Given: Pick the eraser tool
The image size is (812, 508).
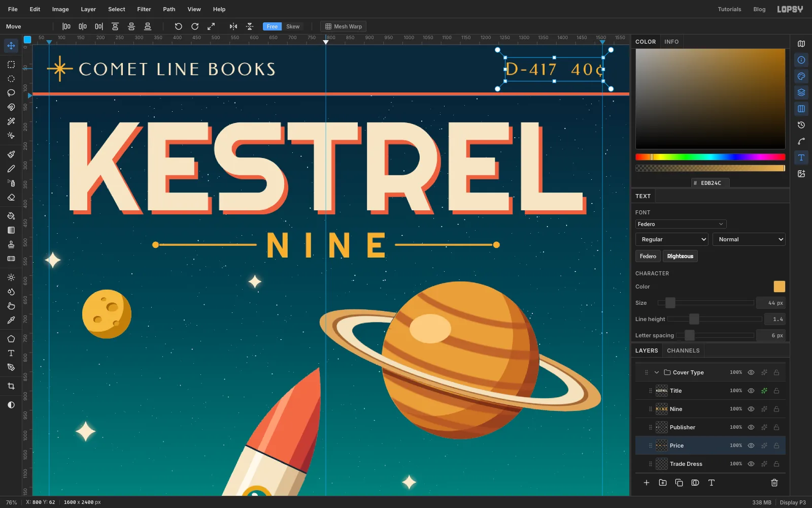Looking at the screenshot, I should pos(11,197).
